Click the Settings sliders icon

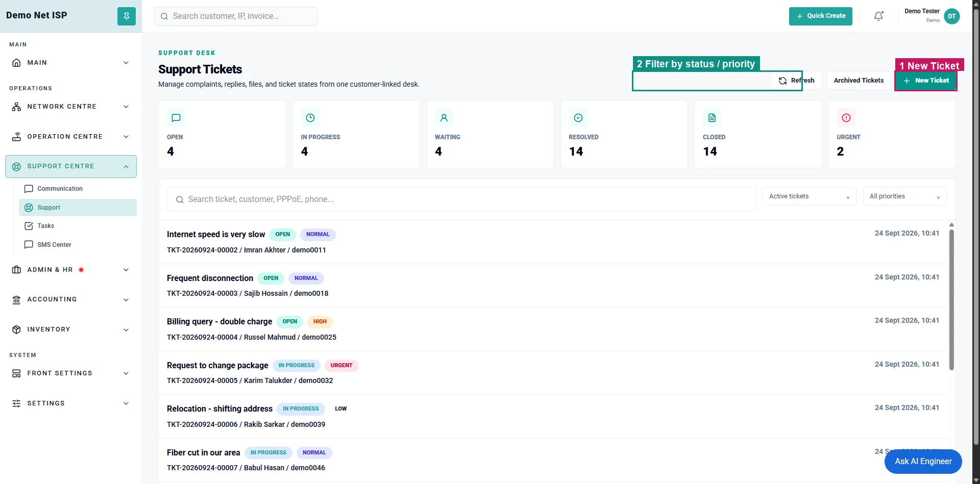[x=16, y=403]
